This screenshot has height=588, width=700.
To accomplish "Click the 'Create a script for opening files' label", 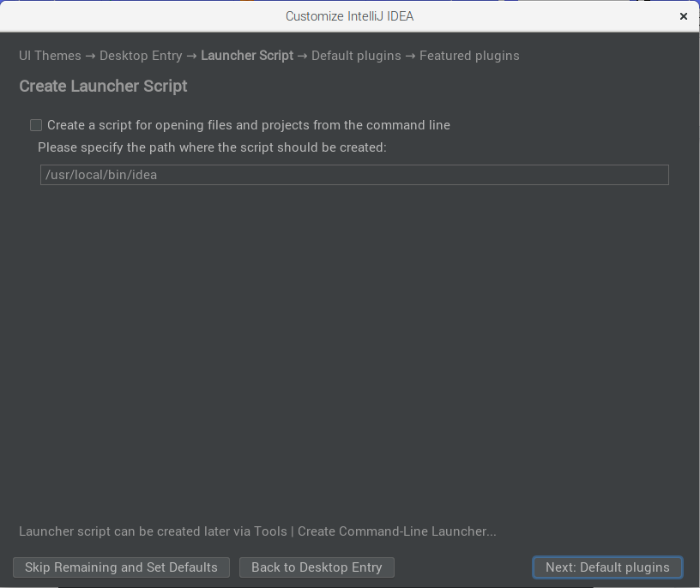I will click(249, 125).
